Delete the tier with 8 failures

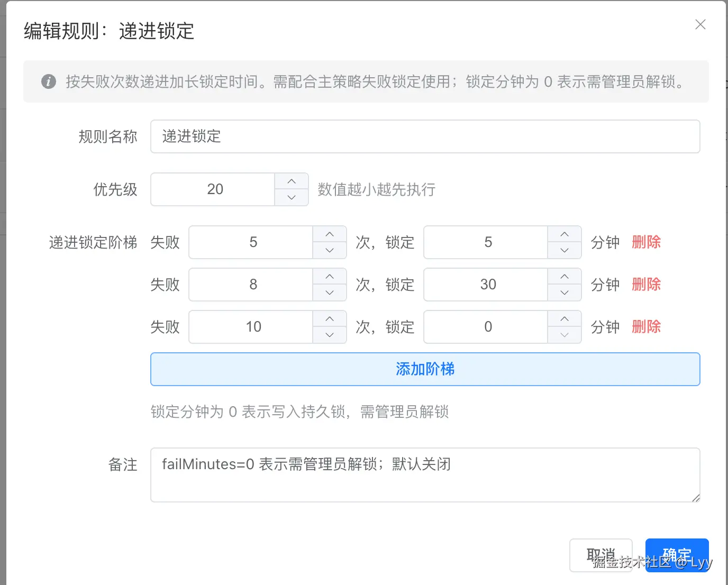(x=646, y=285)
